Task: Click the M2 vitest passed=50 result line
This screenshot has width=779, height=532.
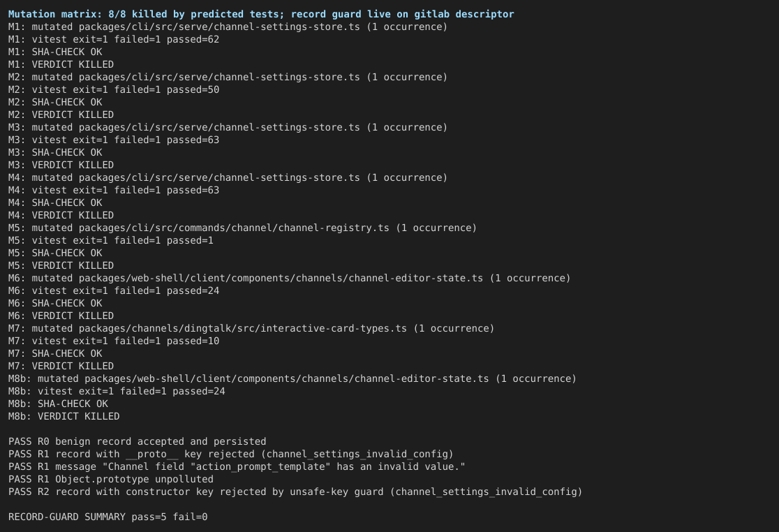Action: 114,90
